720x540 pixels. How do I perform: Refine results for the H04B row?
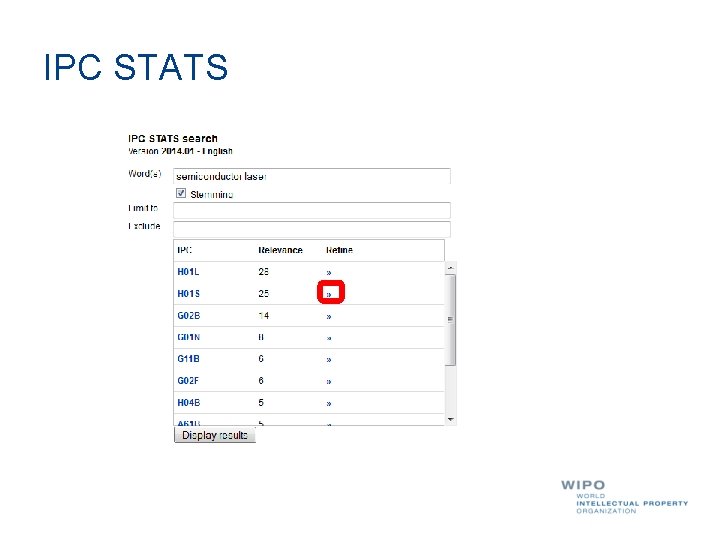[329, 404]
